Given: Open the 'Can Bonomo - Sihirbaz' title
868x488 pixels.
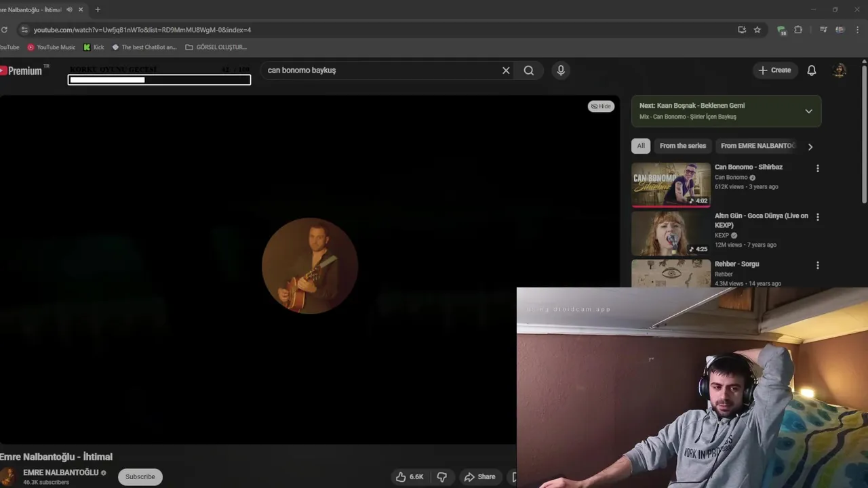Looking at the screenshot, I should click(749, 167).
